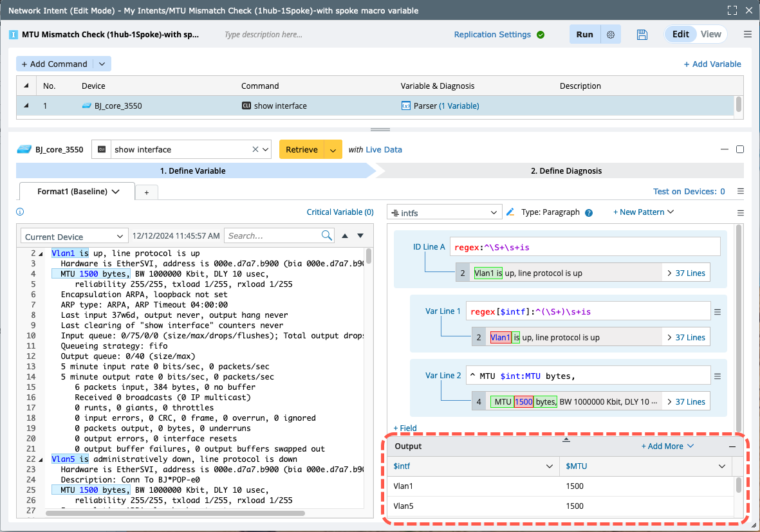Click the help icon next to Paragraph

click(x=588, y=213)
